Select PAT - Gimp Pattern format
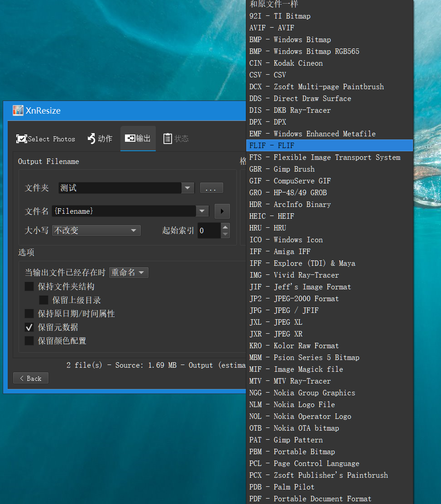The width and height of the screenshot is (441, 504). tap(330, 440)
